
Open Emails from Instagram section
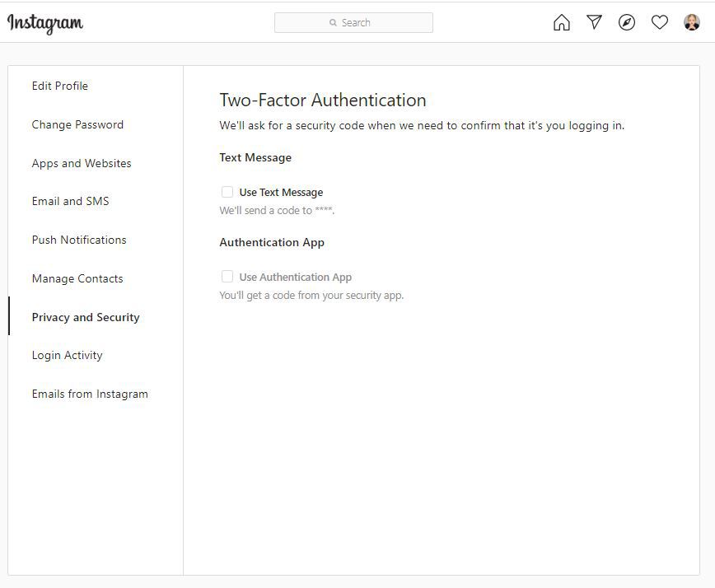click(90, 394)
